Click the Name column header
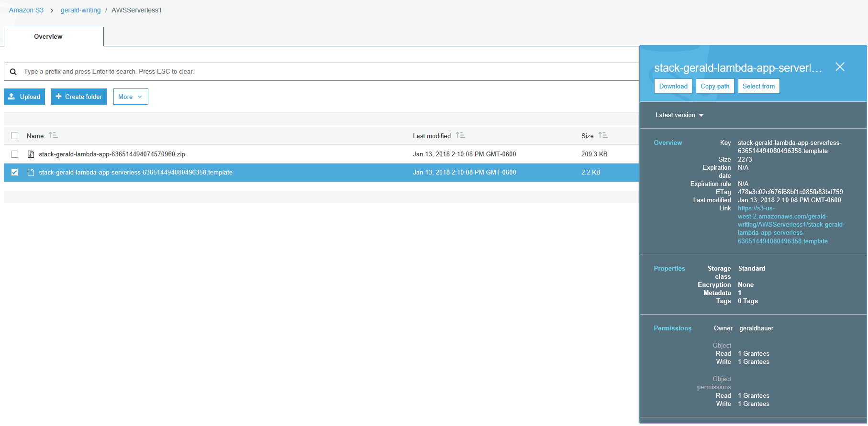Screen dimensions: 868x426 [x=35, y=136]
